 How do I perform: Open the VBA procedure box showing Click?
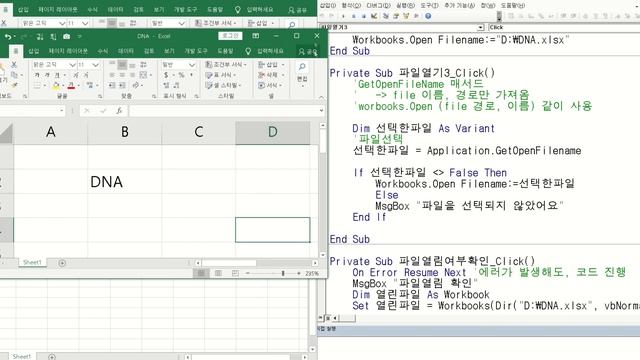pos(564,27)
